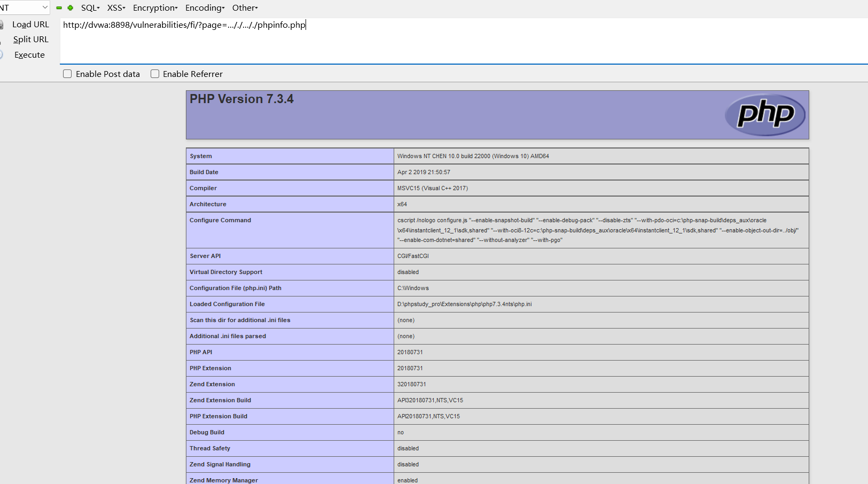Click the Zend Signal Handling label
Viewport: 868px width, 484px height.
tap(220, 464)
